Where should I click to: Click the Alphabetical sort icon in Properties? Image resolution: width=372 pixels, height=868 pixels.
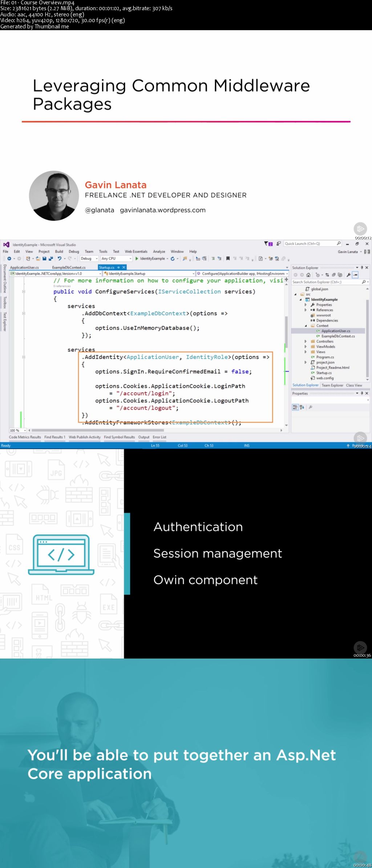[302, 407]
